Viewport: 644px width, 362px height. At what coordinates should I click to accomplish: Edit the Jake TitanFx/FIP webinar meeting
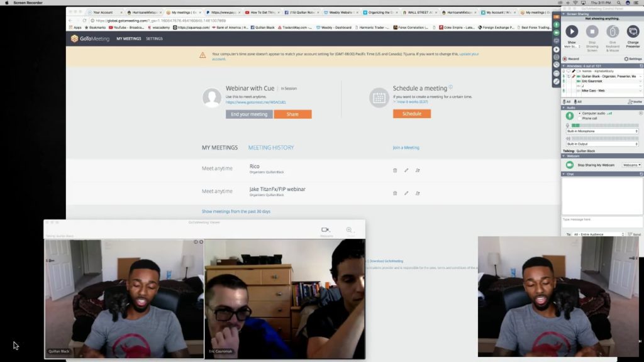click(406, 193)
